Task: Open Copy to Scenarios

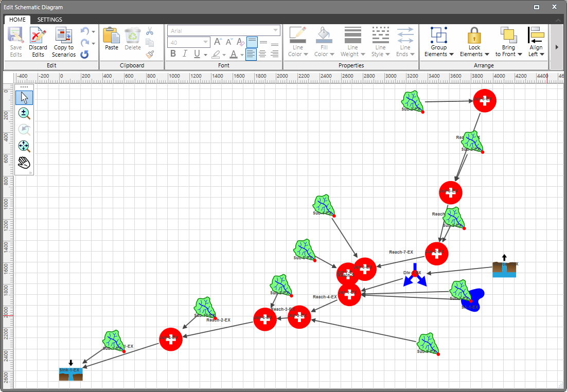Action: pyautogui.click(x=63, y=41)
